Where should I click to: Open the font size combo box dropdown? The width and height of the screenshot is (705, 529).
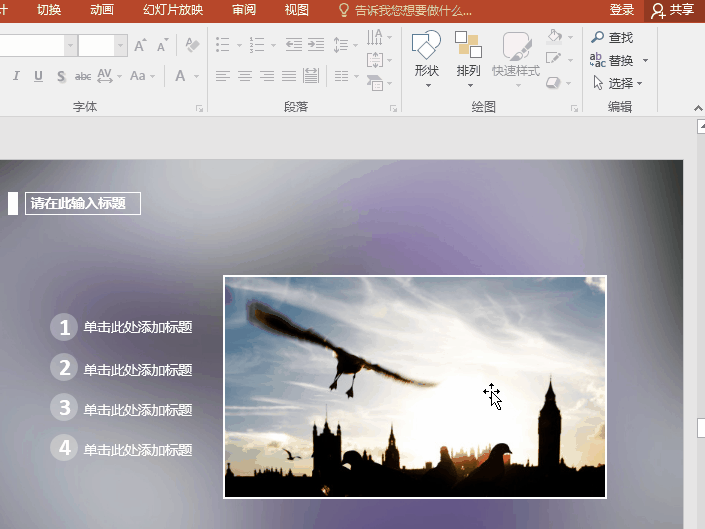click(x=120, y=45)
